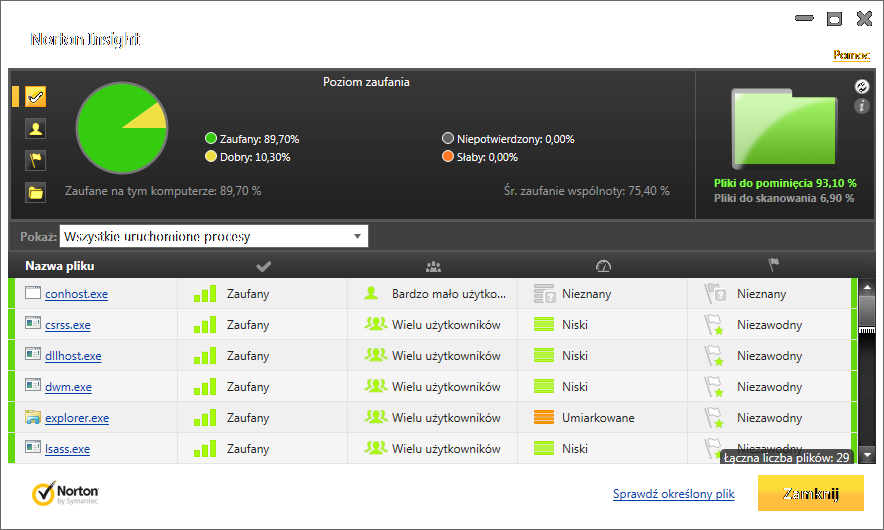Sort by the checkmark trust column header
Screen dimensions: 884x530
pos(263,266)
